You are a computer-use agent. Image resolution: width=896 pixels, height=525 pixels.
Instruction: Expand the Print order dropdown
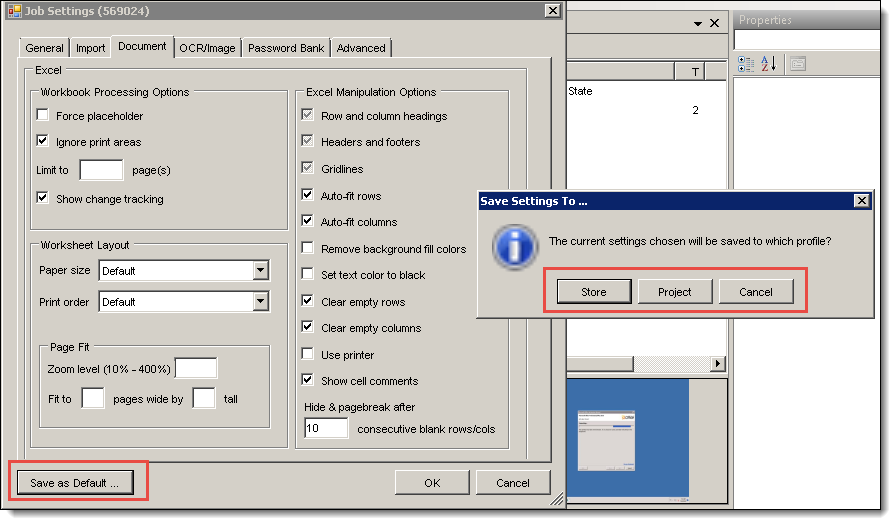[260, 302]
